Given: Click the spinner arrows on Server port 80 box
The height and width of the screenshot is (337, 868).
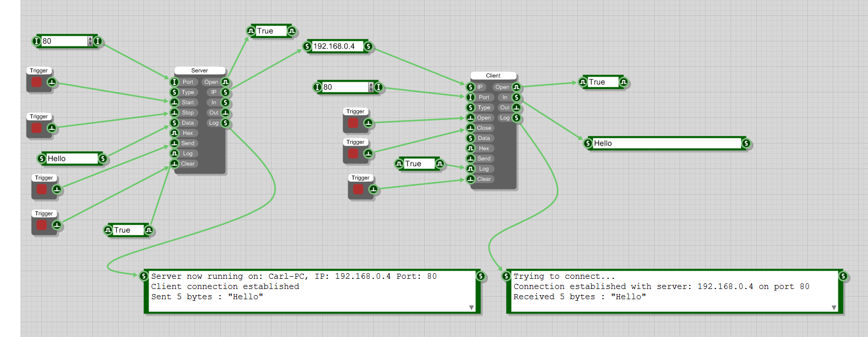Looking at the screenshot, I should [90, 41].
